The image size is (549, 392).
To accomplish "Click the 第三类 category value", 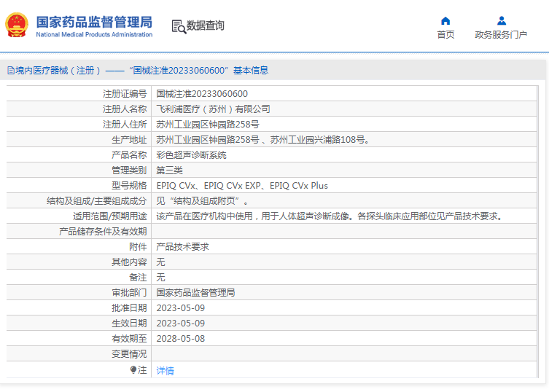I will (169, 170).
